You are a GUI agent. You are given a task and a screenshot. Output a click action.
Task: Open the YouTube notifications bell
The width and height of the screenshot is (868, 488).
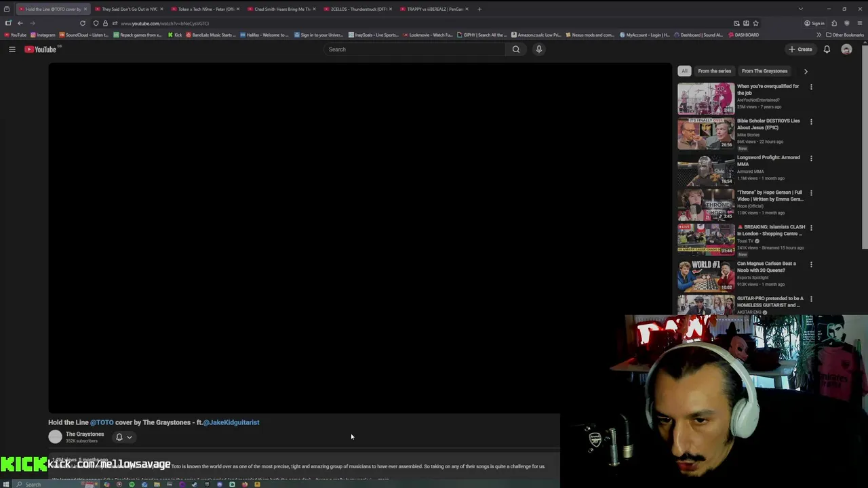[x=827, y=49]
